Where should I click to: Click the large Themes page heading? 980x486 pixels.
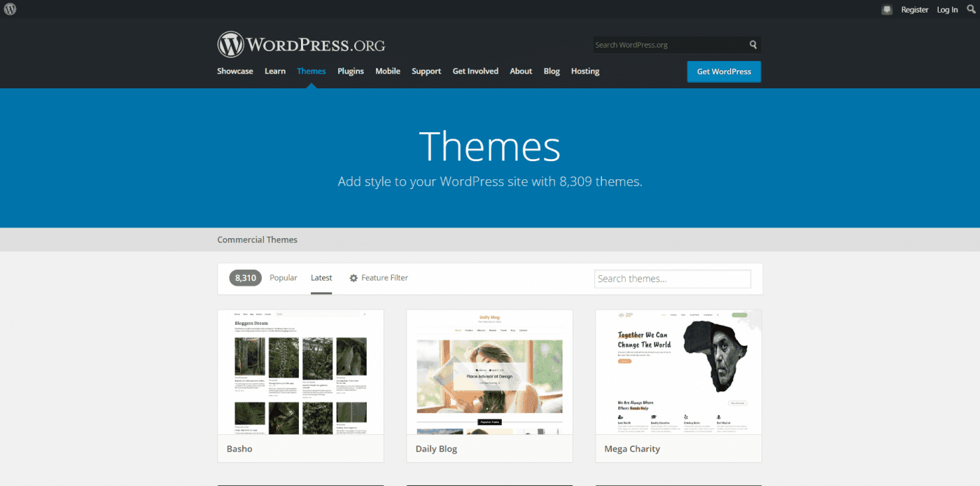[490, 146]
